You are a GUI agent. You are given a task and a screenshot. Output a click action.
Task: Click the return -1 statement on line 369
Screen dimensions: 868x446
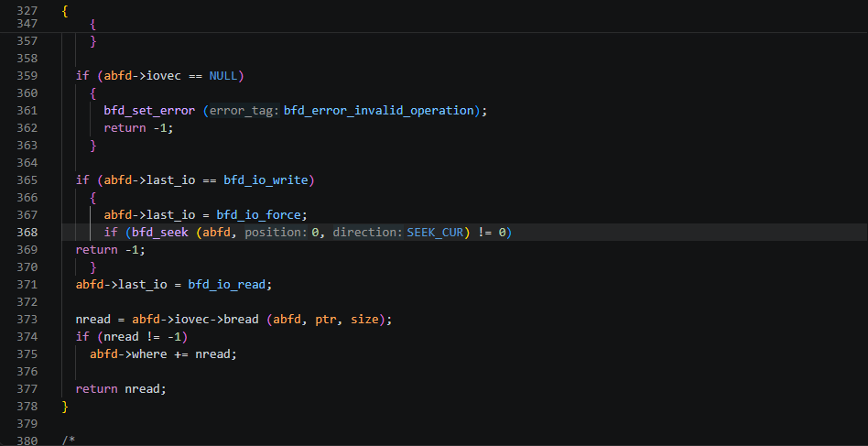click(x=110, y=250)
